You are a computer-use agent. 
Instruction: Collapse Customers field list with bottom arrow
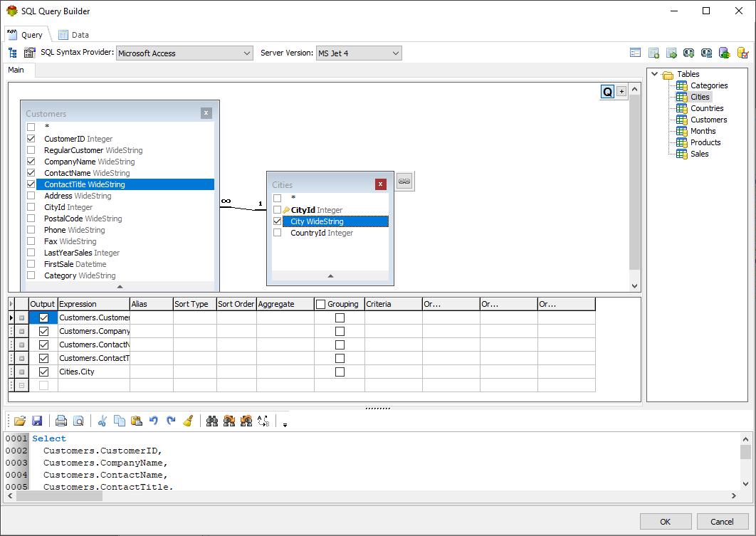click(120, 286)
